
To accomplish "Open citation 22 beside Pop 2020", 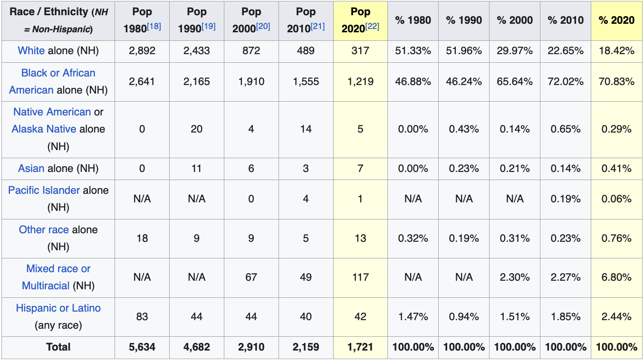I will [372, 27].
